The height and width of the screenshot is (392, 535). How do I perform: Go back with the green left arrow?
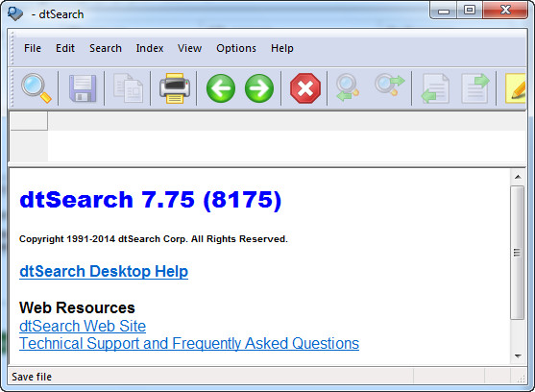click(x=221, y=88)
